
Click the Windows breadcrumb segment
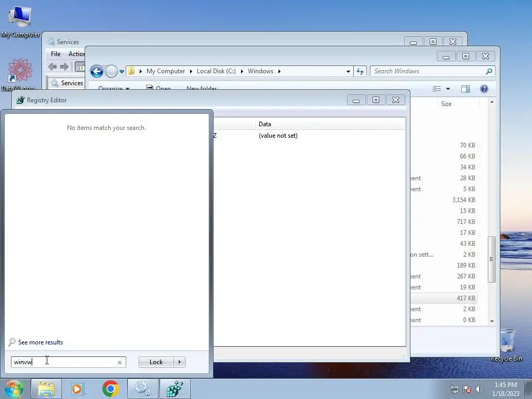click(x=260, y=71)
